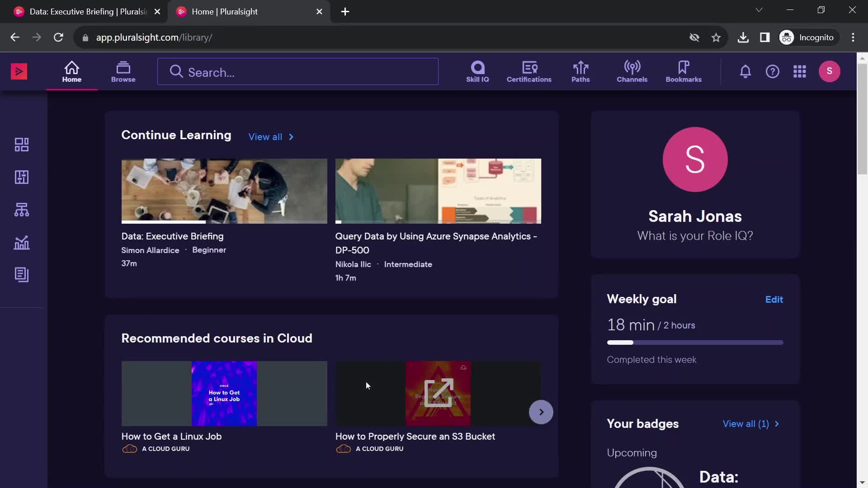Open the notifications bell
Image resolution: width=868 pixels, height=488 pixels.
point(745,71)
